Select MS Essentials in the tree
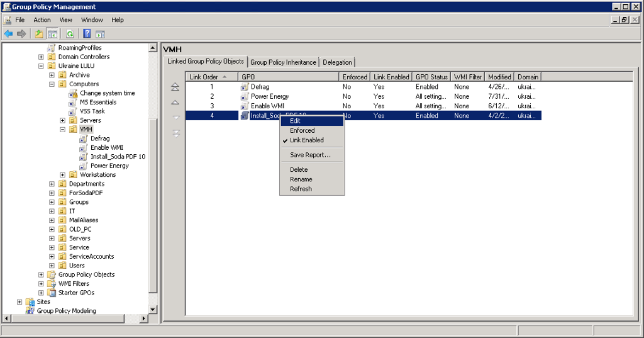 [98, 103]
